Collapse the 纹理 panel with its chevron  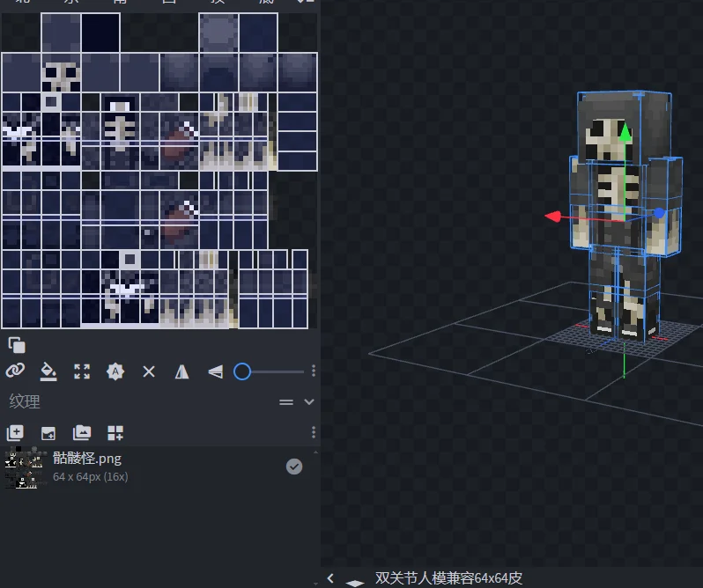(x=309, y=401)
